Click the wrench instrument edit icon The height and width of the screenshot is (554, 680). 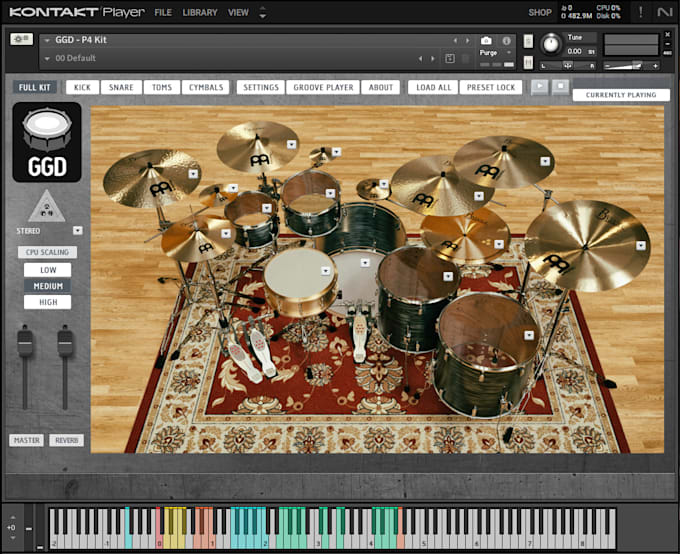21,39
